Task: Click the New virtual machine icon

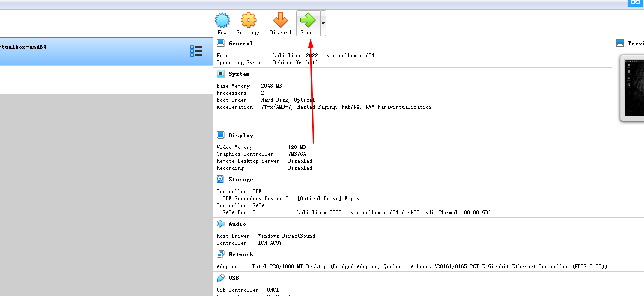Action: (x=222, y=20)
